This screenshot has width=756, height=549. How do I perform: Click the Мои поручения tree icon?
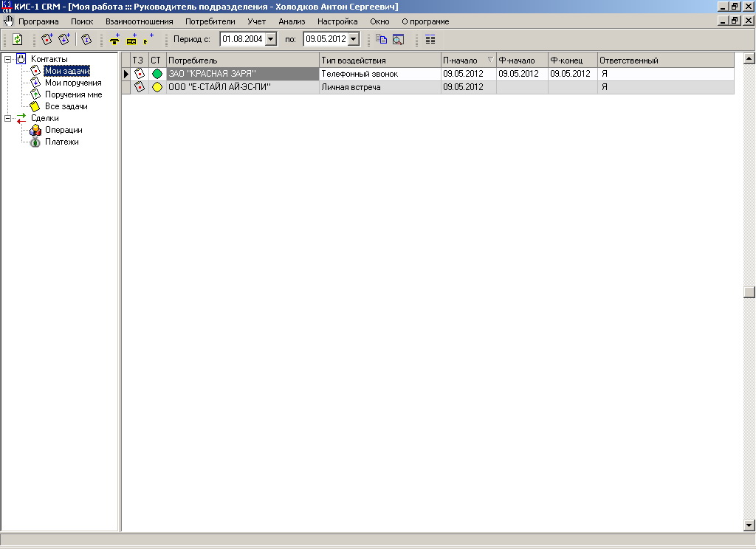pyautogui.click(x=35, y=83)
